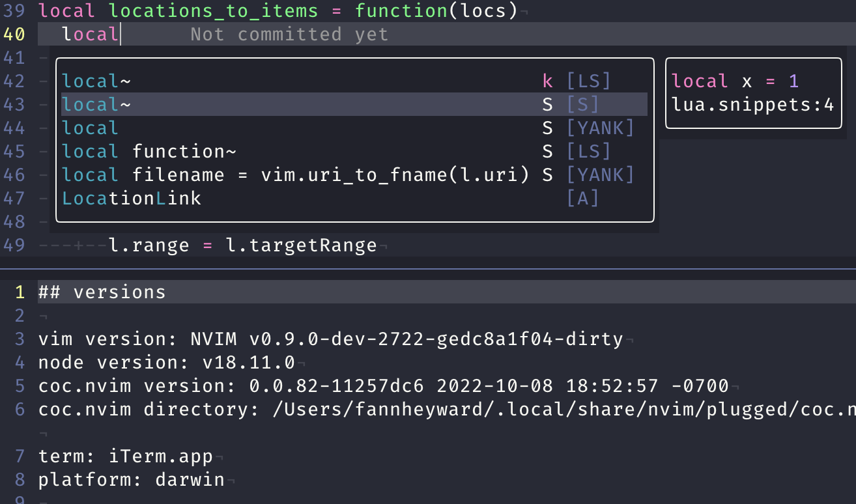Screen dimensions: 856x504
Task: Click the [YANK] label beside "local"
Action: (600, 128)
